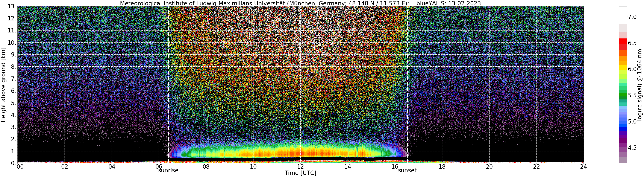The width and height of the screenshot is (644, 177).
Task: Click the time axis tick label 04
Action: [x=112, y=167]
